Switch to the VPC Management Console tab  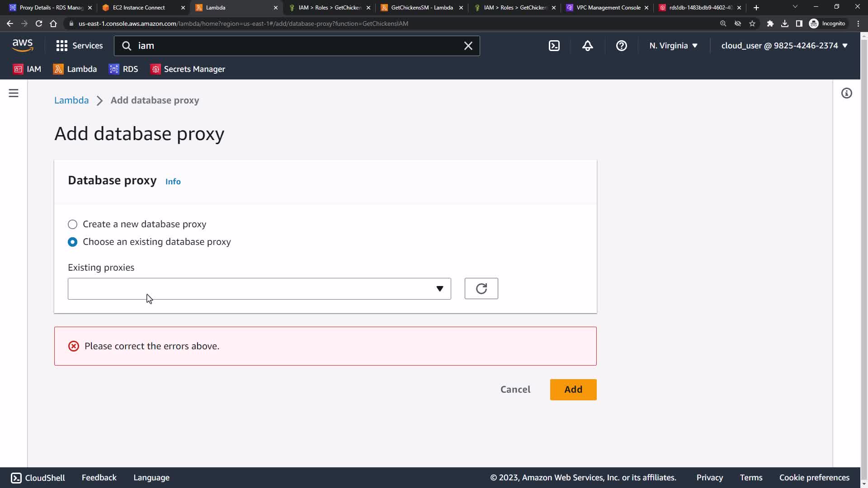coord(608,8)
